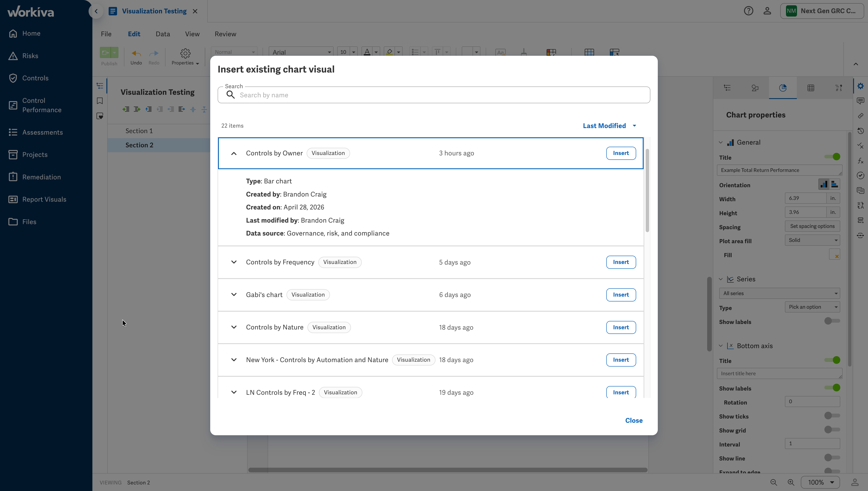Image resolution: width=868 pixels, height=491 pixels.
Task: Open the Bookmarks icon in left rail
Action: 100,101
